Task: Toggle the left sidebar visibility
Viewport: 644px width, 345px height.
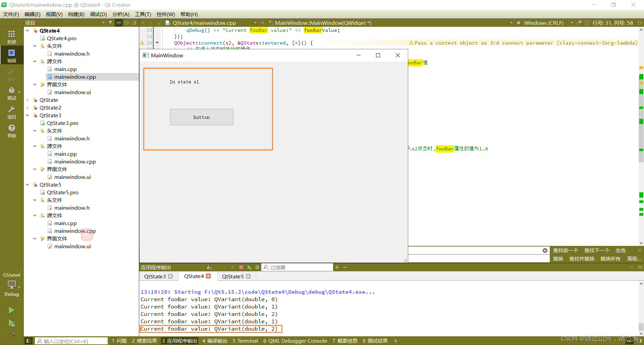Action: pyautogui.click(x=29, y=341)
